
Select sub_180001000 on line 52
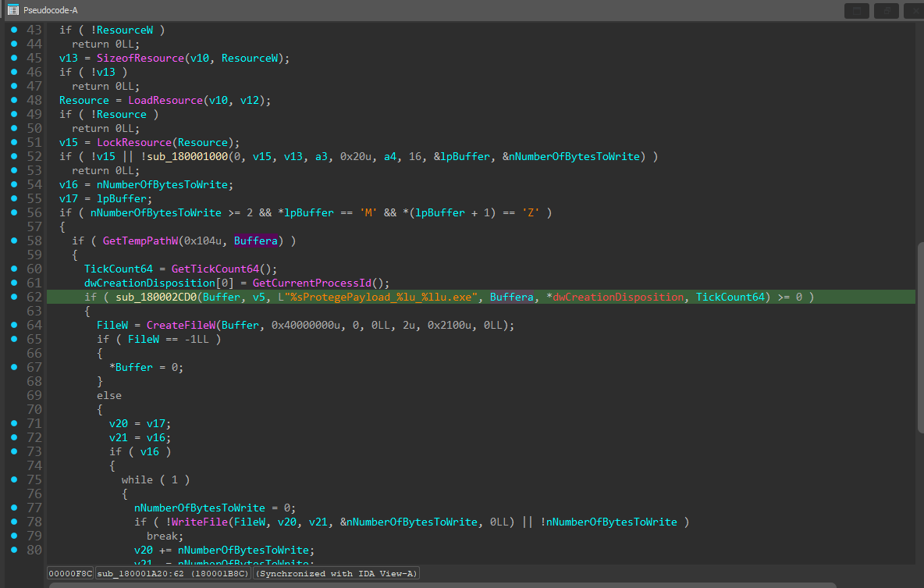[x=187, y=156]
